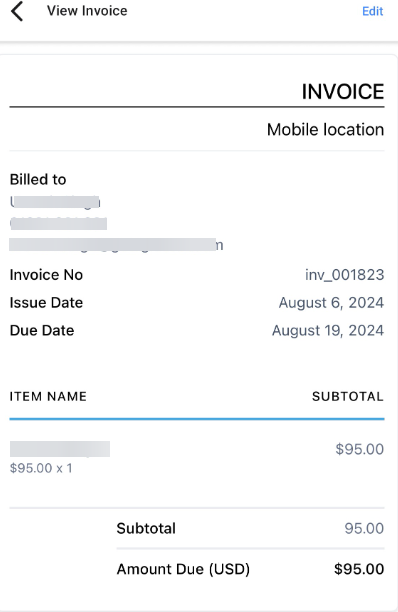The height and width of the screenshot is (612, 398).
Task: Open the Edit invoice link
Action: [x=373, y=11]
